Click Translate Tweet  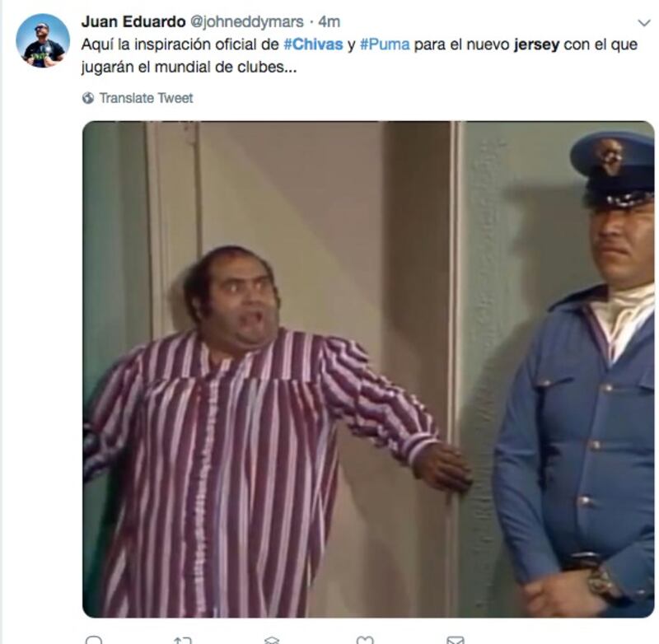[146, 98]
